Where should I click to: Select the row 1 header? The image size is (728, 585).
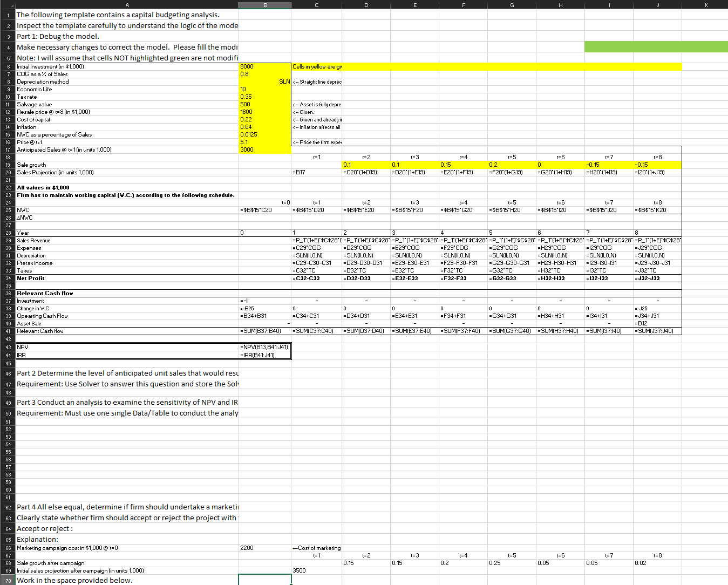(8, 15)
